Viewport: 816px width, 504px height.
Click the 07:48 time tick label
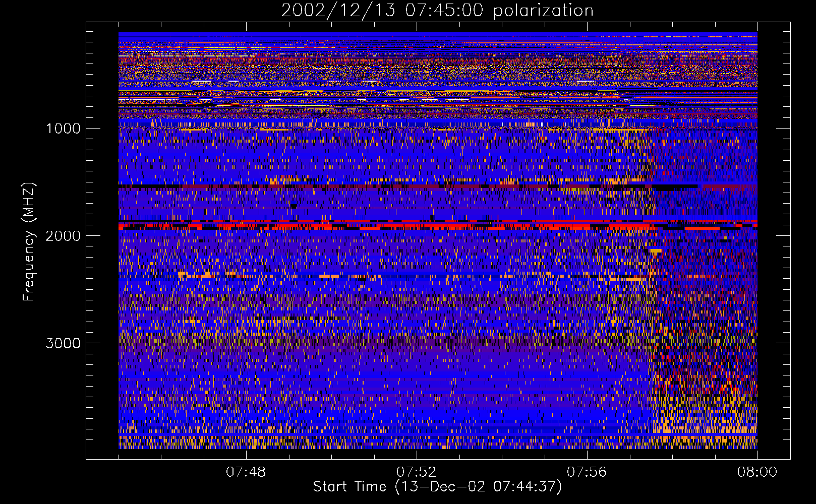(246, 472)
